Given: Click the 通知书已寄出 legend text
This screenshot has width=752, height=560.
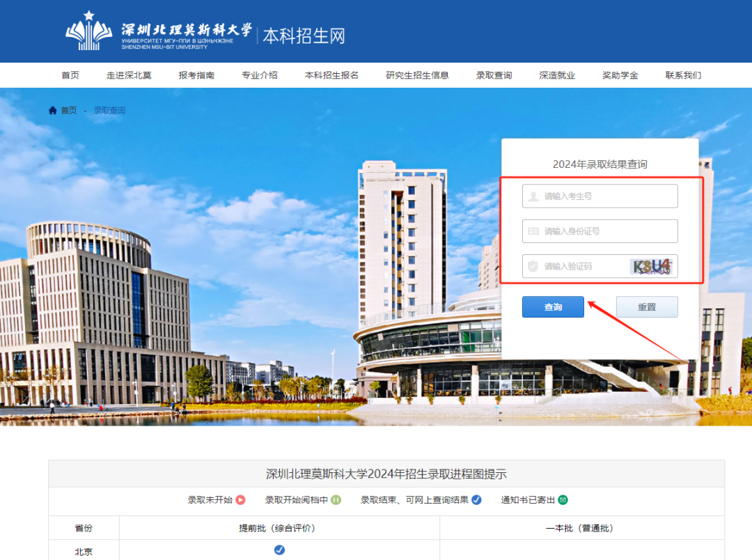Looking at the screenshot, I should click(528, 500).
